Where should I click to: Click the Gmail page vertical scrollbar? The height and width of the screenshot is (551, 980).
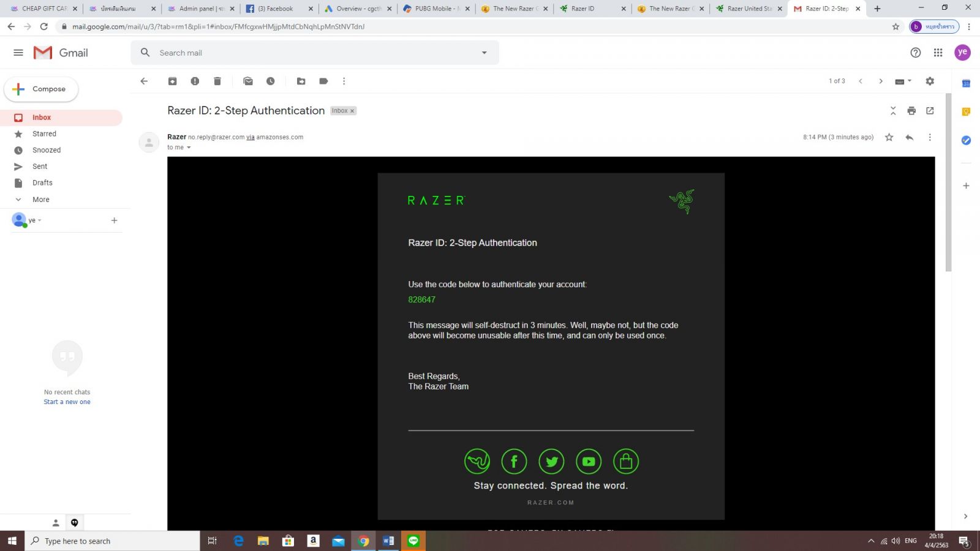(948, 182)
